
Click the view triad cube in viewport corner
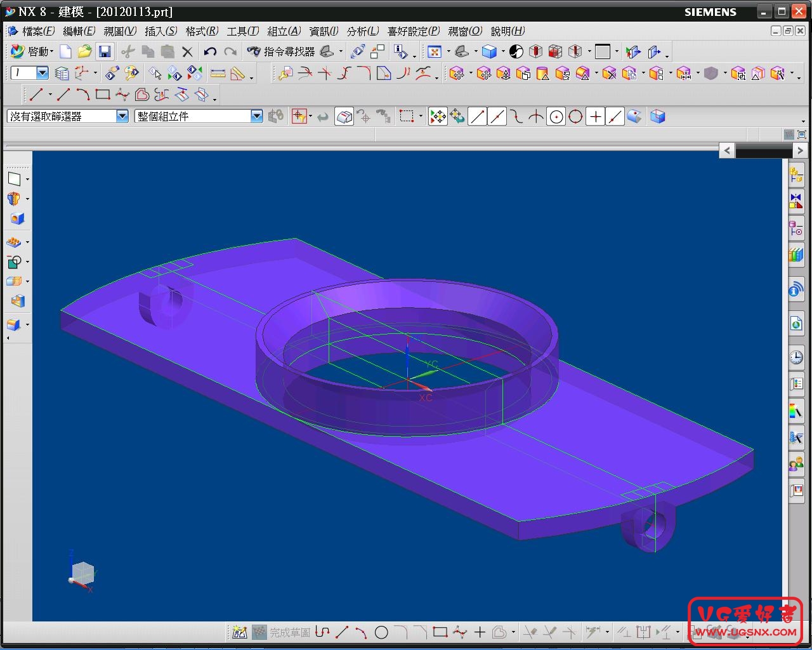click(x=82, y=573)
